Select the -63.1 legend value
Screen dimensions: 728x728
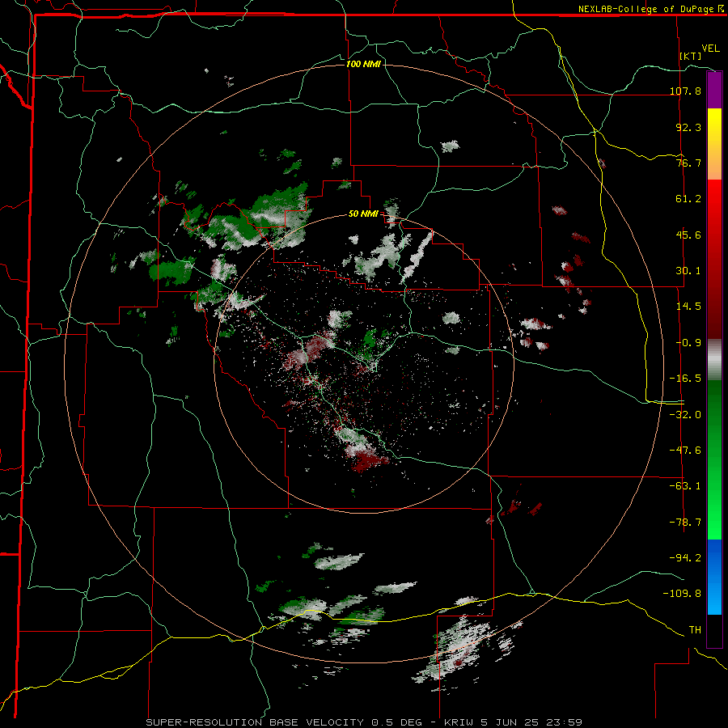[685, 486]
